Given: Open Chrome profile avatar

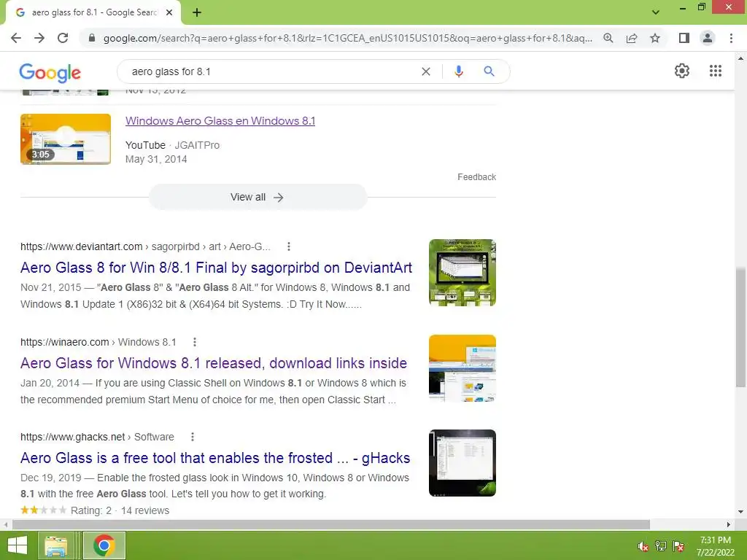Looking at the screenshot, I should tap(708, 38).
